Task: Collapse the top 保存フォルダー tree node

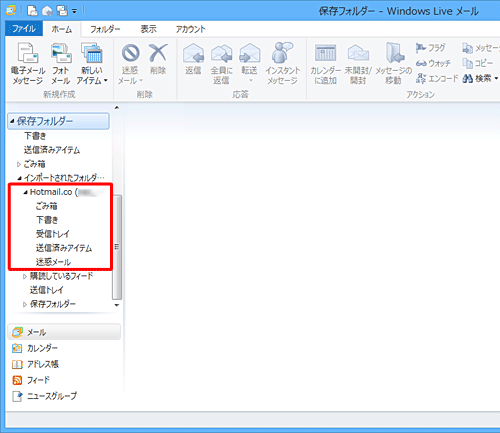Action: [12, 121]
